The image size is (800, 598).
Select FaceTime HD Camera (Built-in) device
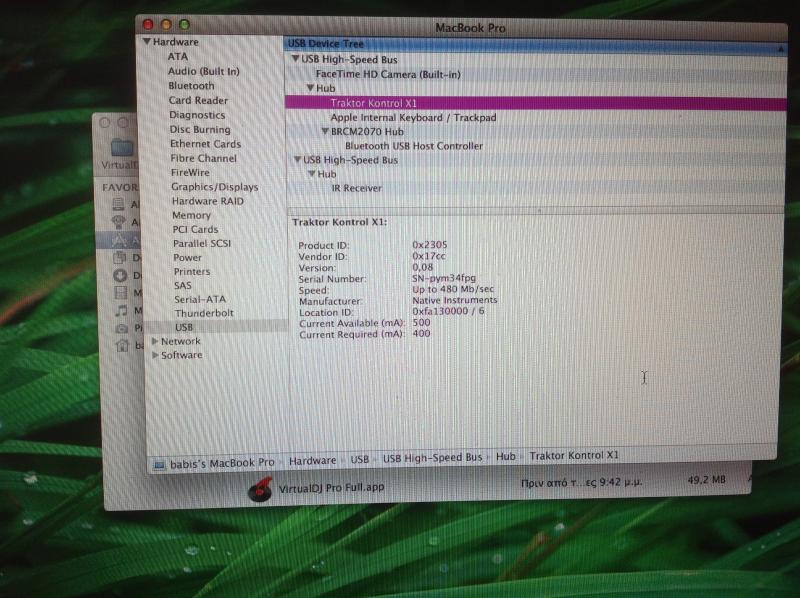pyautogui.click(x=388, y=74)
